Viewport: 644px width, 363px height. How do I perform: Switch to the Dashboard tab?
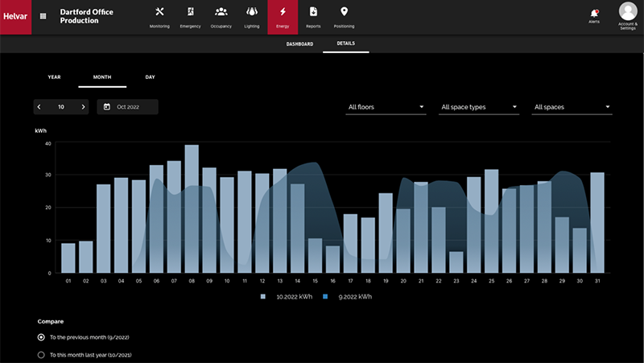click(299, 43)
